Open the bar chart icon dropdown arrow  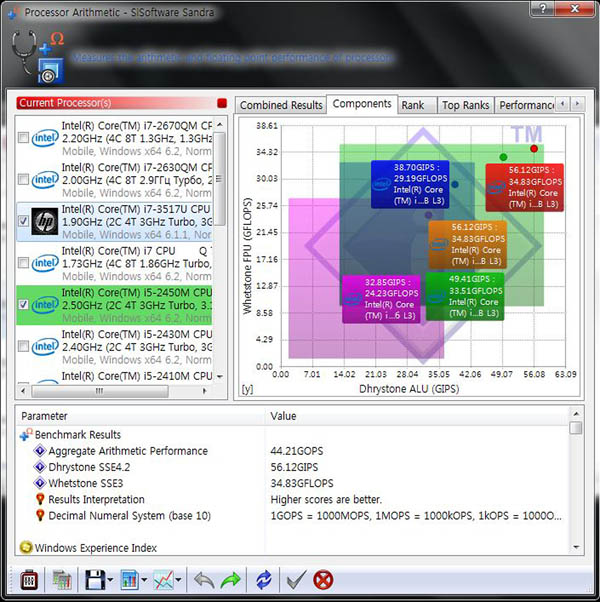(x=144, y=580)
